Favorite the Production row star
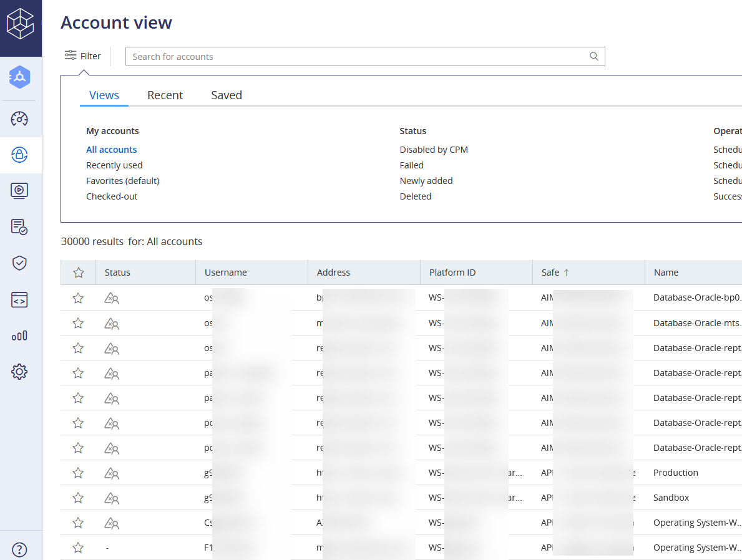The image size is (742, 560). click(78, 473)
